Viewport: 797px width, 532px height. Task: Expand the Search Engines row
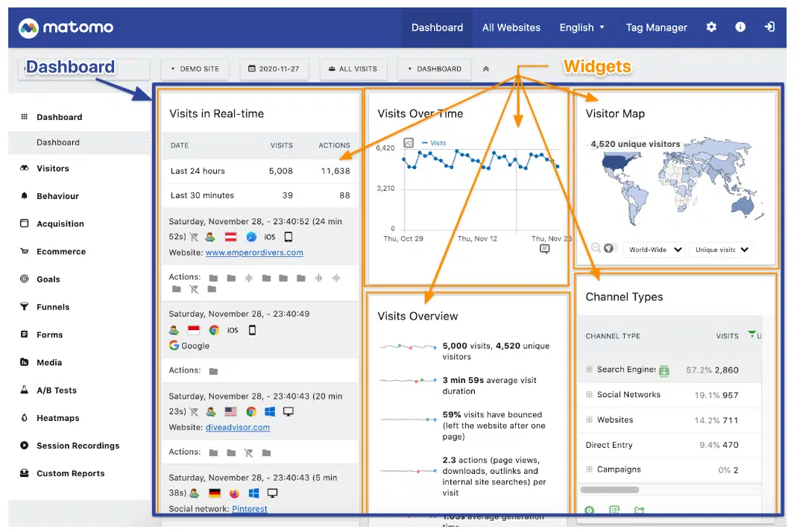coord(589,370)
